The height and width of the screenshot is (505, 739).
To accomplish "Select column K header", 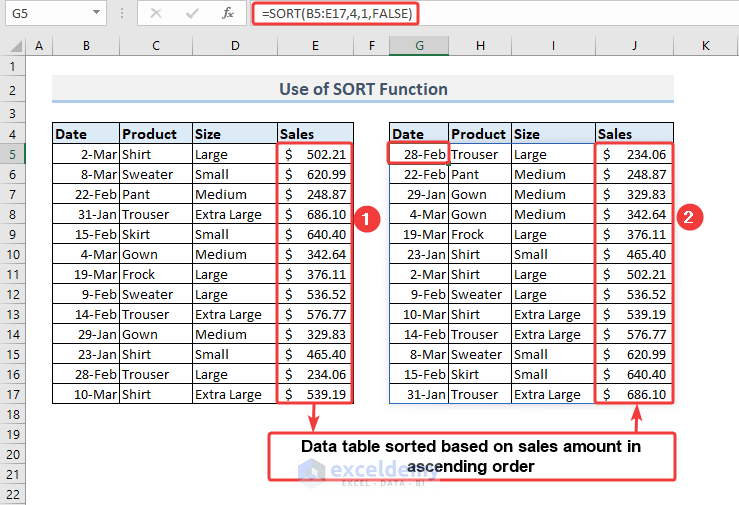I will point(705,46).
